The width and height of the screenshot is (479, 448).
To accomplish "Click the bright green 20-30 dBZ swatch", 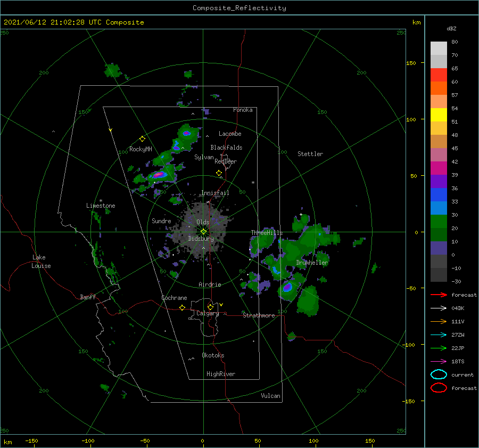I will pyautogui.click(x=439, y=222).
